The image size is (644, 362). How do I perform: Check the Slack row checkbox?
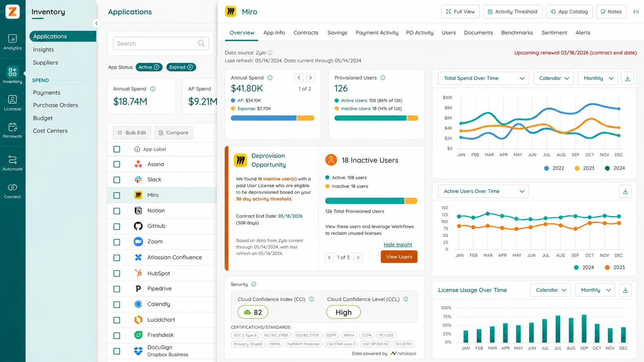117,180
